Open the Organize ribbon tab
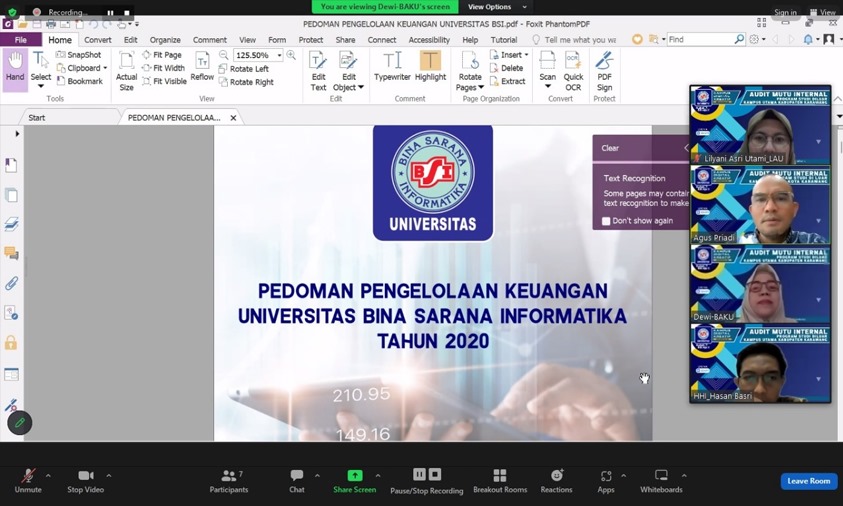 [165, 40]
